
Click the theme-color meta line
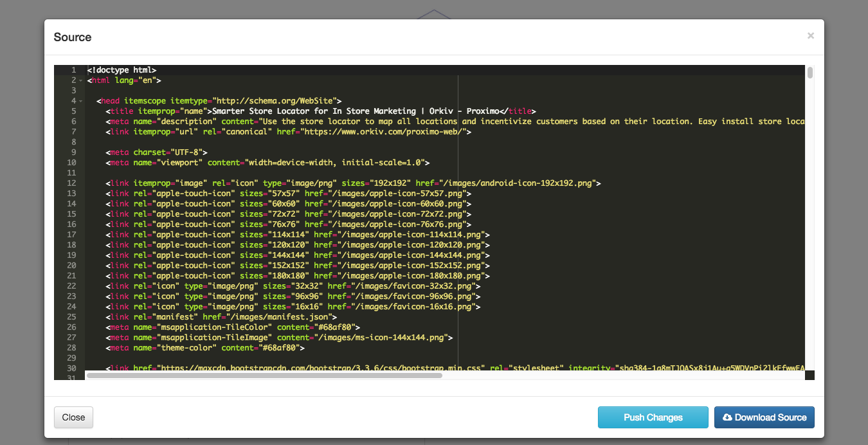pyautogui.click(x=205, y=348)
